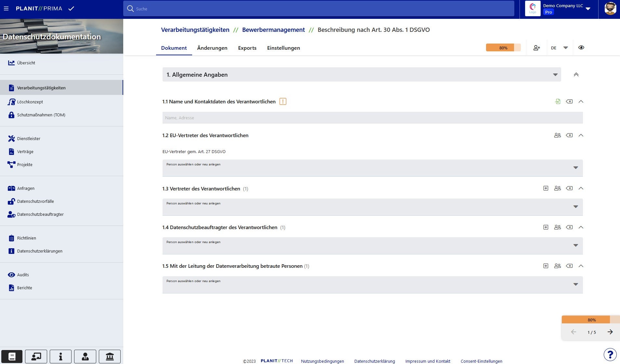Open the Datenschutzerklärung footer link
Screen dimensions: 620x364
tap(375, 361)
